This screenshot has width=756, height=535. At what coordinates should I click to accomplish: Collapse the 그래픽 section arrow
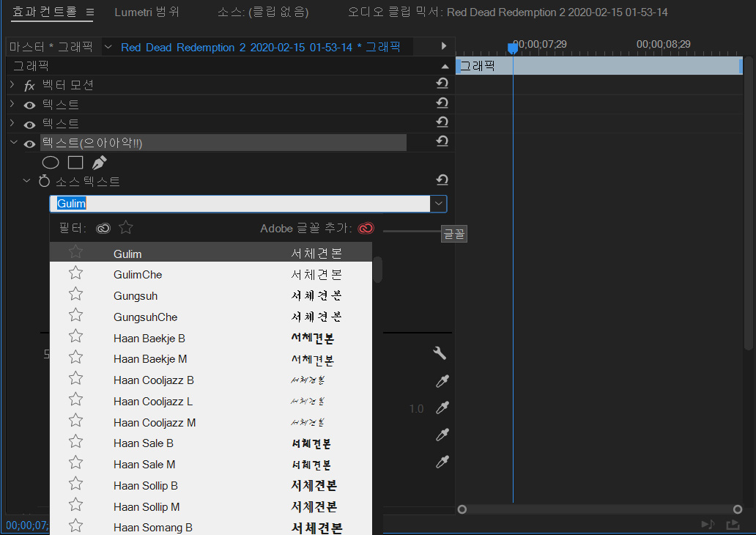coord(445,66)
